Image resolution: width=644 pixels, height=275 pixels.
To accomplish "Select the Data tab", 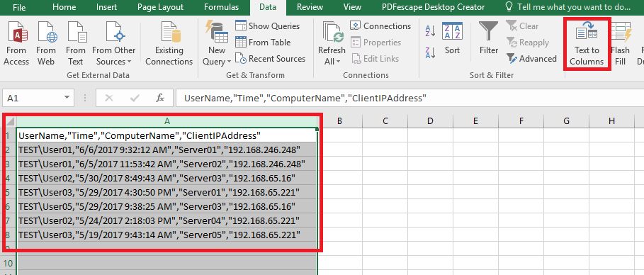I will pos(268,7).
